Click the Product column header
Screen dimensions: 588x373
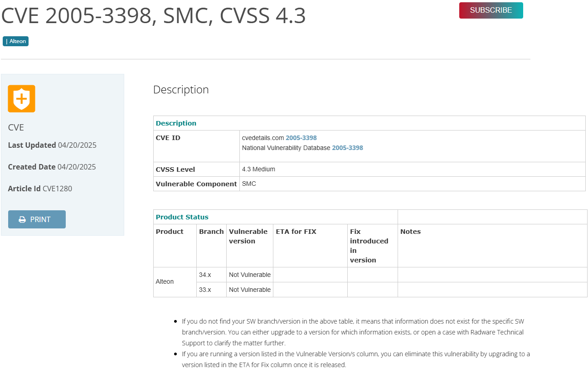170,232
